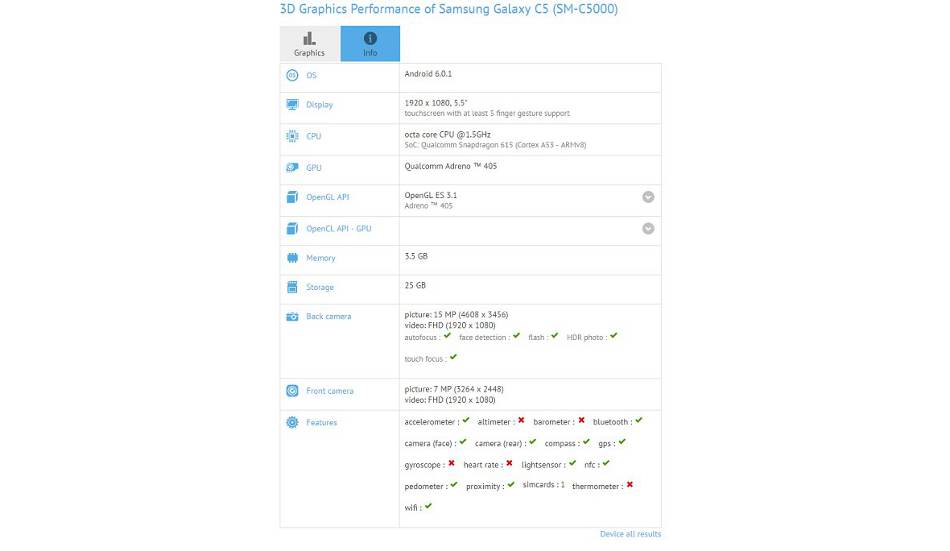Viewport: 950px width, 551px height.
Task: Click the GPU card icon
Action: click(292, 167)
